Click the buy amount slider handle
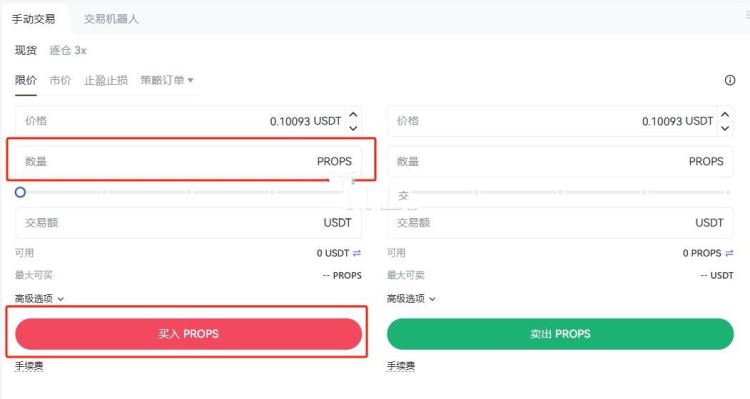Viewport: 750px width, 399px height. 20,192
